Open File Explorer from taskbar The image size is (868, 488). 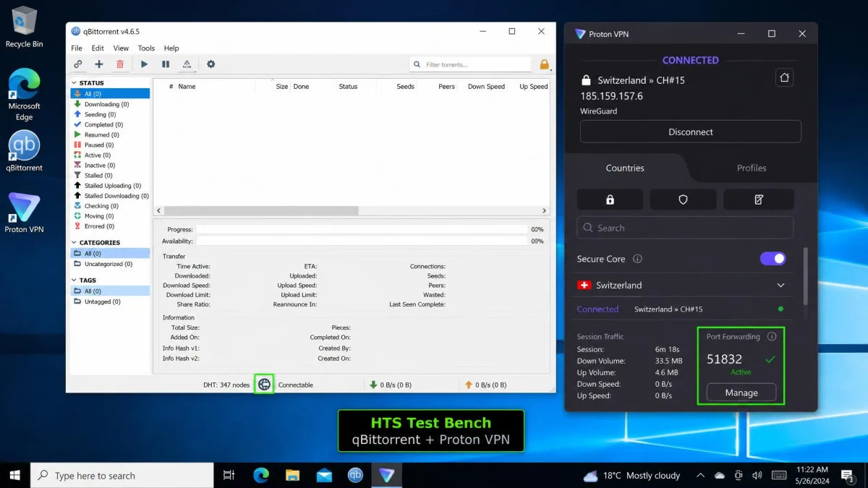(x=292, y=475)
